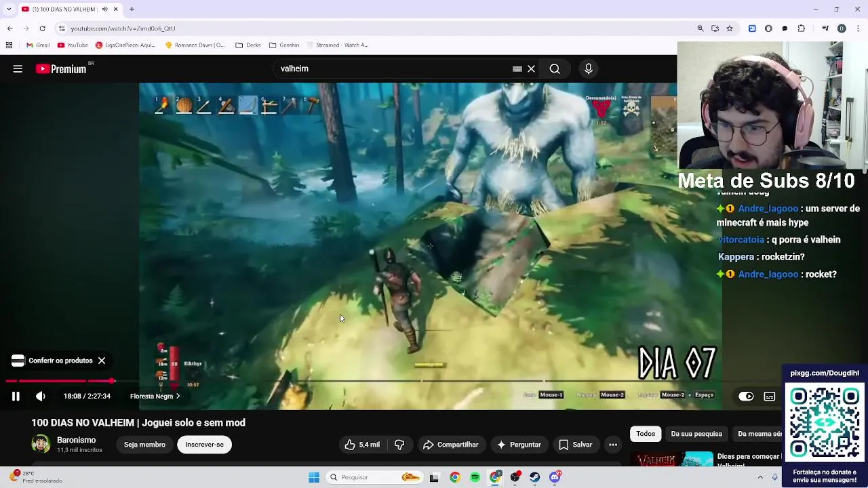Image resolution: width=868 pixels, height=488 pixels.
Task: Open the Gmail bookmark
Action: (x=38, y=45)
